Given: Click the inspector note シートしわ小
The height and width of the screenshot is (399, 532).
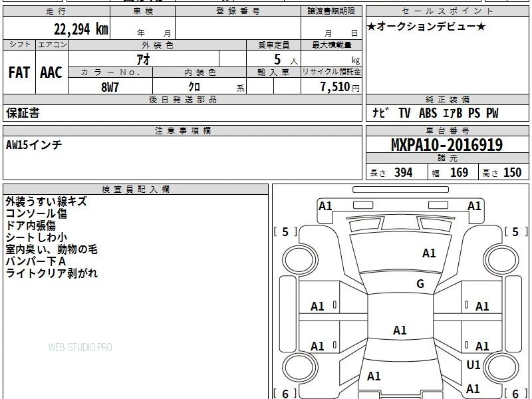Looking at the screenshot, I should point(37,237).
